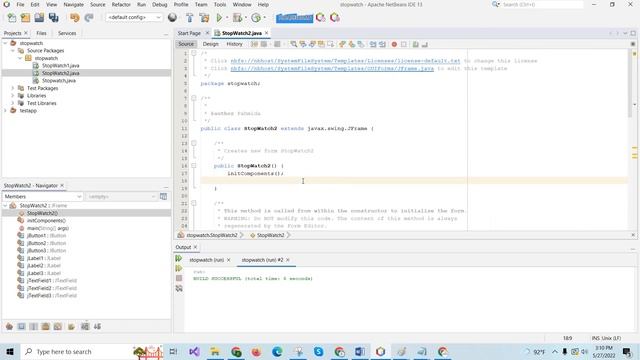Click the Undo toolbar icon
The height and width of the screenshot is (360, 640).
coord(75,18)
